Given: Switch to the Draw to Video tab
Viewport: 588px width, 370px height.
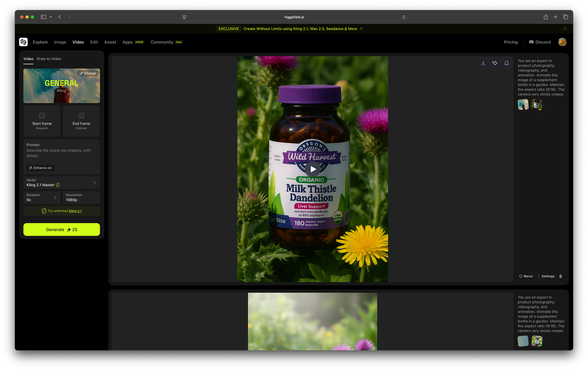Looking at the screenshot, I should tap(49, 59).
